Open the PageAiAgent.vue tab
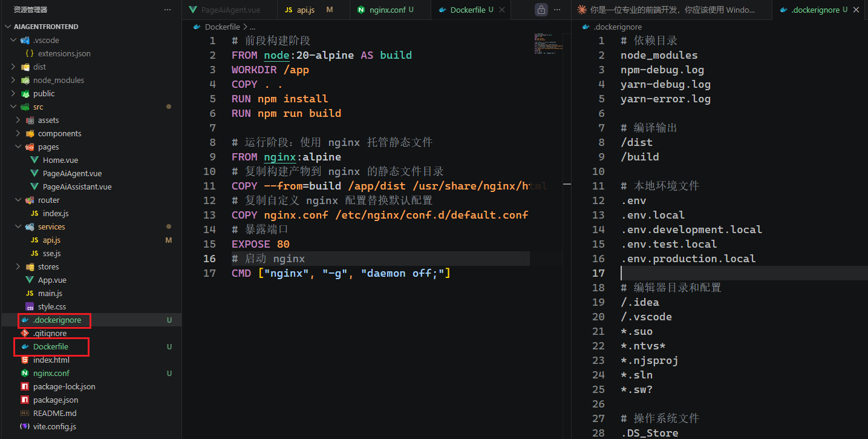 point(230,10)
